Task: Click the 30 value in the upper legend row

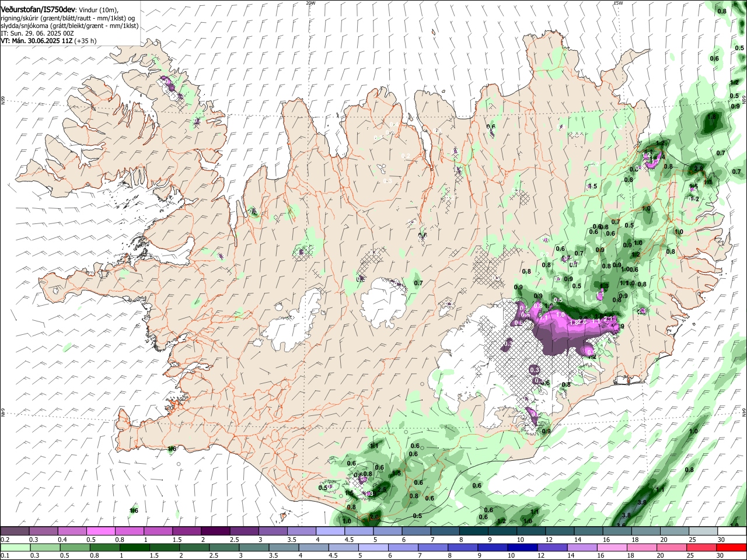Action: click(x=721, y=540)
